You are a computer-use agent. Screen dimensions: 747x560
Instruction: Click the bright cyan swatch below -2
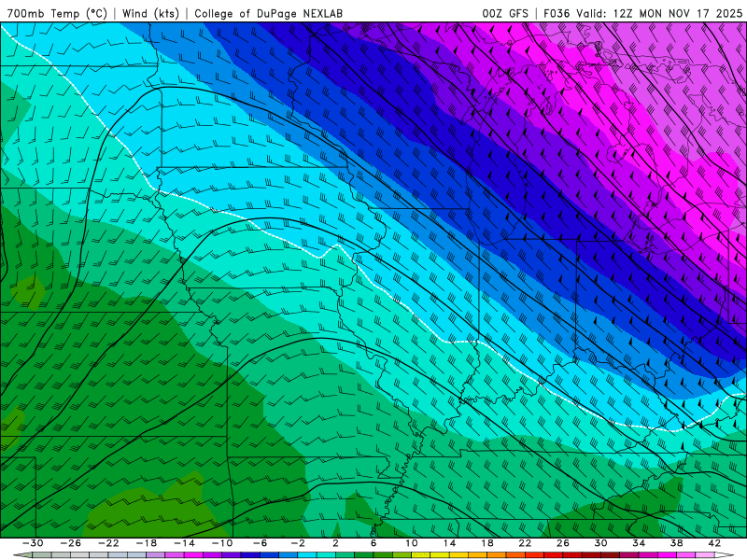pos(307,554)
